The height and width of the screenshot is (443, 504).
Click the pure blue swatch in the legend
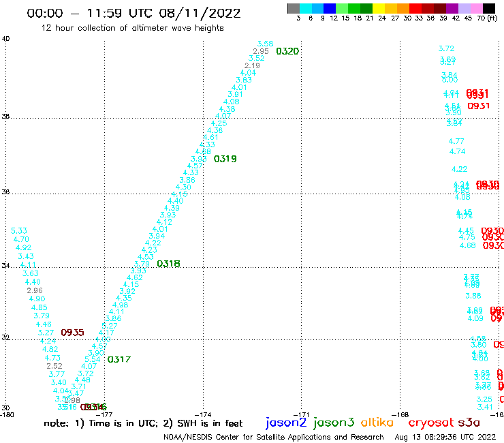point(330,8)
